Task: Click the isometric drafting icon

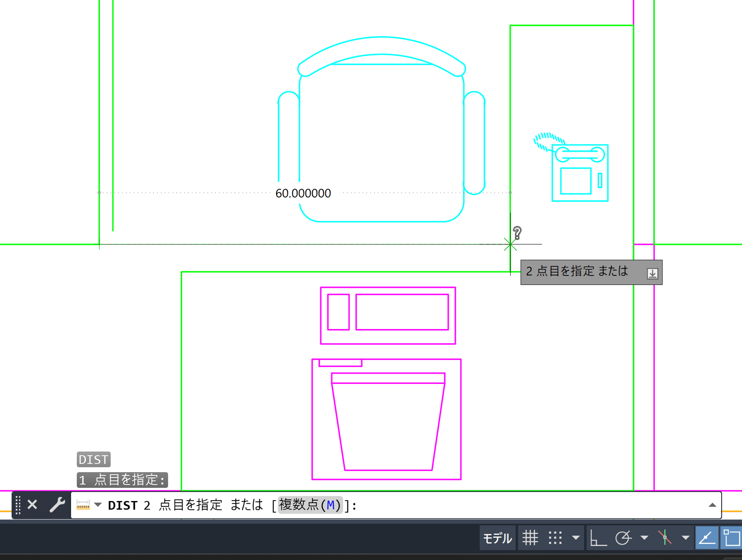Action: click(665, 538)
